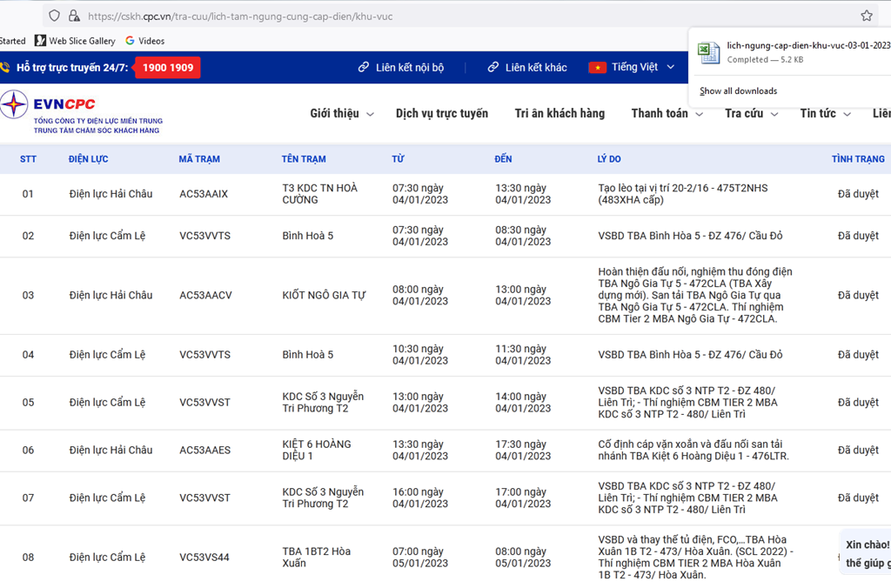Click row 02 Bình Hoà 5 station name

tap(308, 236)
